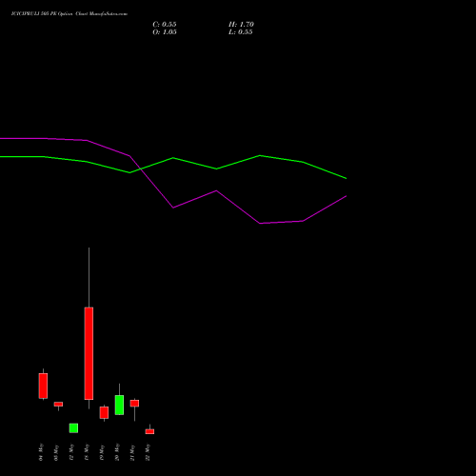Image resolution: width=476 pixels, height=476 pixels.
Task: Click the '04 May' date axis label
Action: pos(41,452)
